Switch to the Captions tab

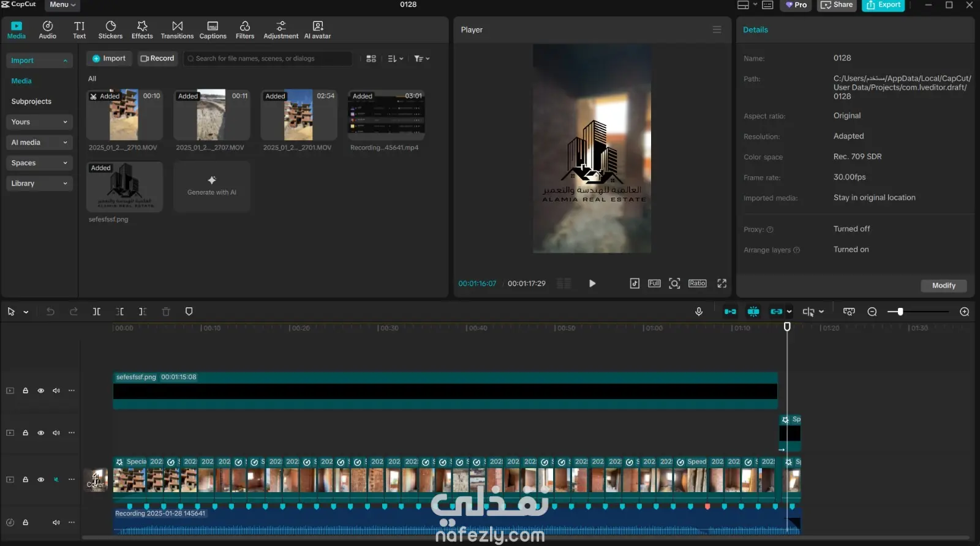pyautogui.click(x=213, y=29)
